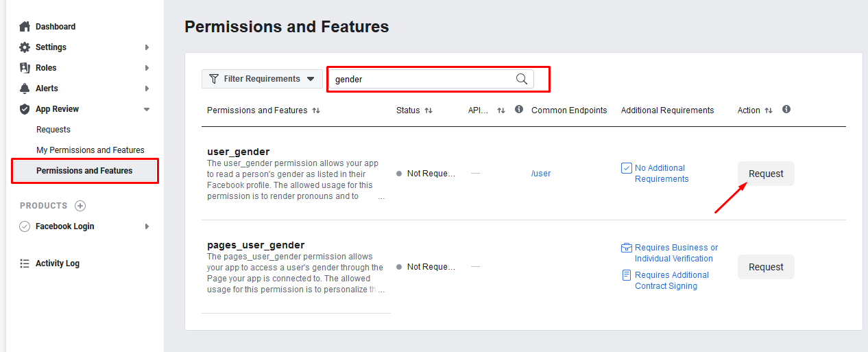The height and width of the screenshot is (352, 868).
Task: Open the Filter Requirements dropdown
Action: [262, 79]
